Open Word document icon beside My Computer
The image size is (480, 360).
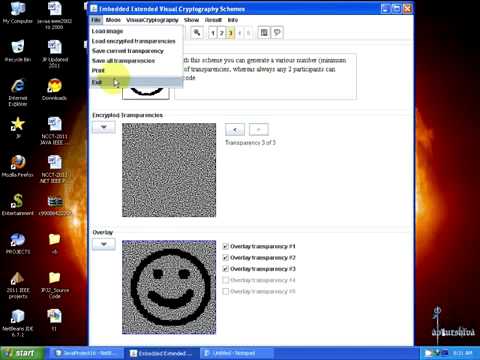click(x=54, y=15)
